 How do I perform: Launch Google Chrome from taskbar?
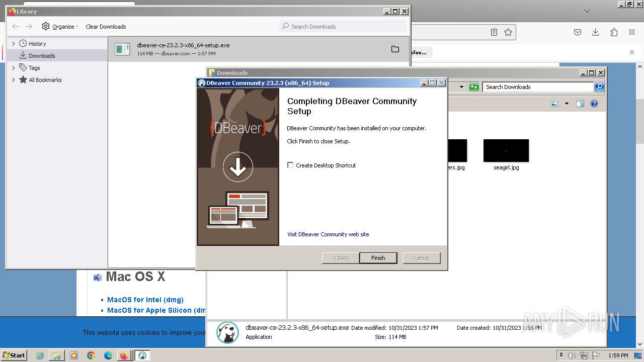pyautogui.click(x=91, y=355)
